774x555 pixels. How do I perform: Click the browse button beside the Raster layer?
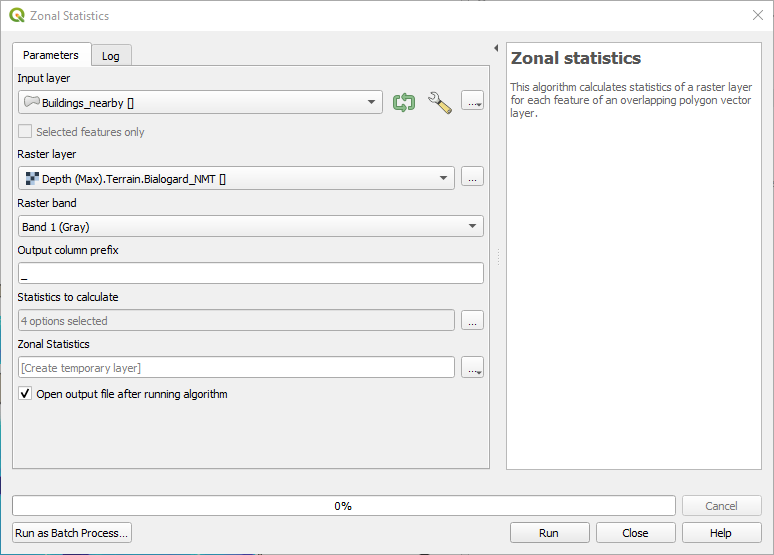tap(473, 178)
